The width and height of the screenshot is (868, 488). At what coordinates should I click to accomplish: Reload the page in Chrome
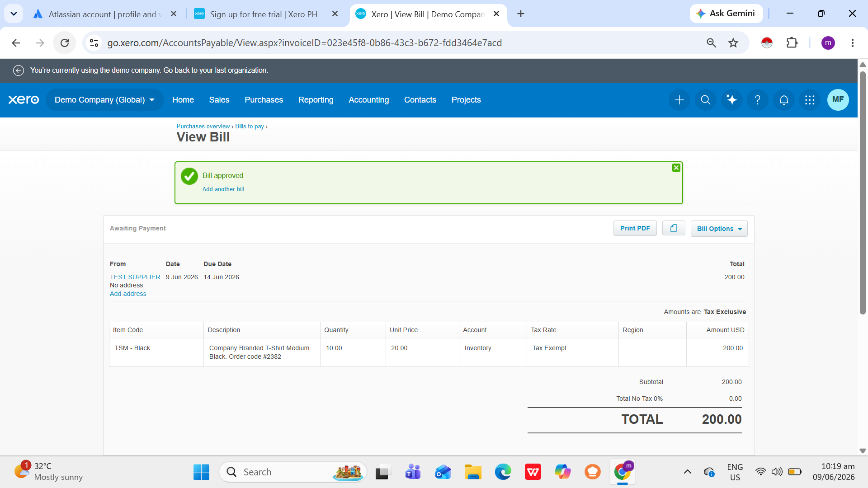click(65, 43)
